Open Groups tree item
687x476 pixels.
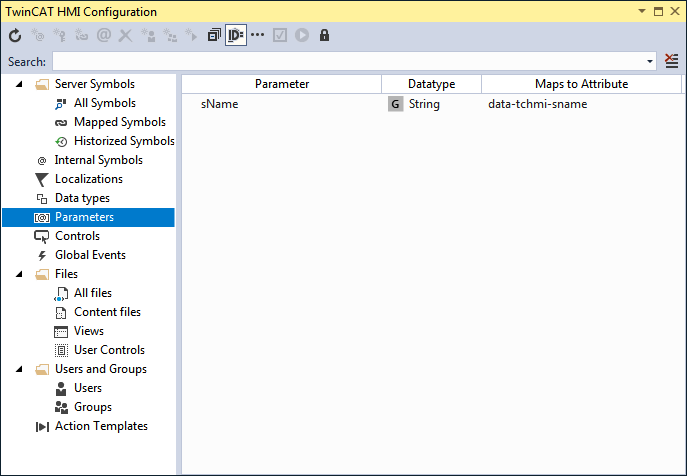[92, 407]
